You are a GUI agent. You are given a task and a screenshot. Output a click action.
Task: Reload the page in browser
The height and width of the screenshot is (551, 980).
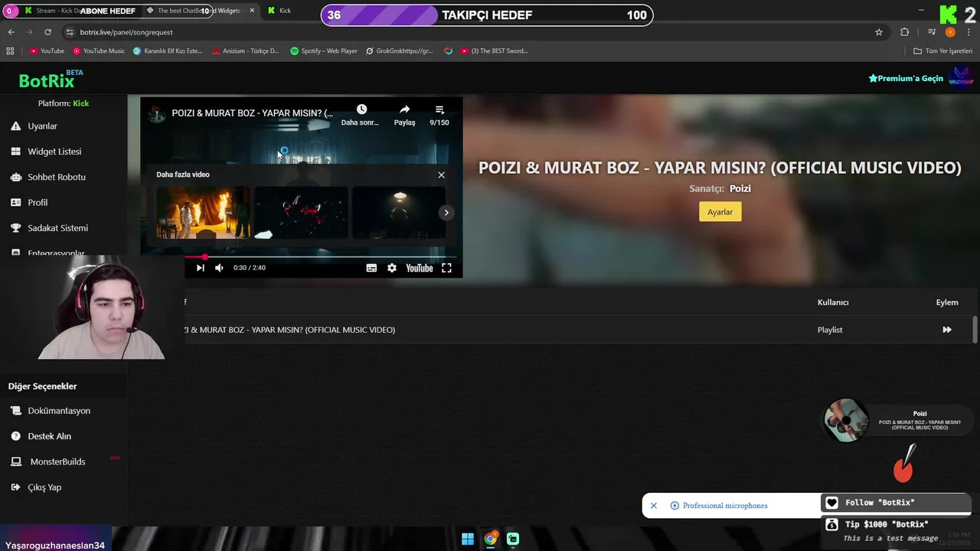click(47, 32)
